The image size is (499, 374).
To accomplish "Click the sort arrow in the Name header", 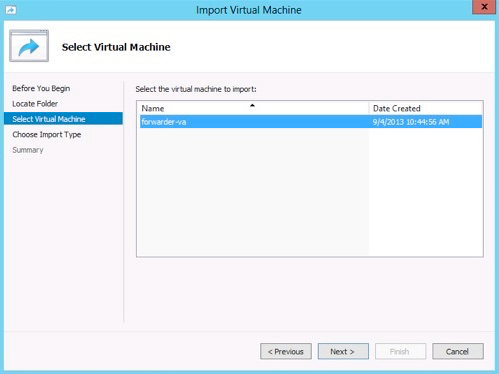I will (252, 105).
